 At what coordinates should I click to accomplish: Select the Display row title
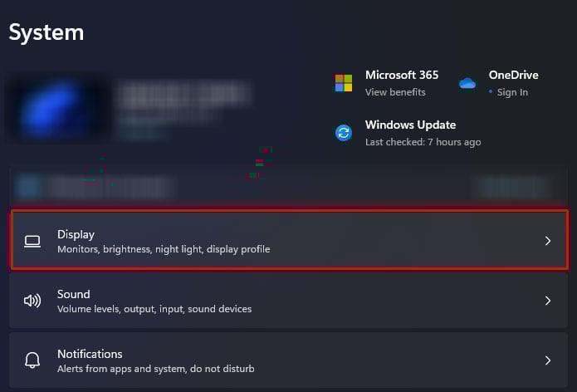(x=76, y=234)
